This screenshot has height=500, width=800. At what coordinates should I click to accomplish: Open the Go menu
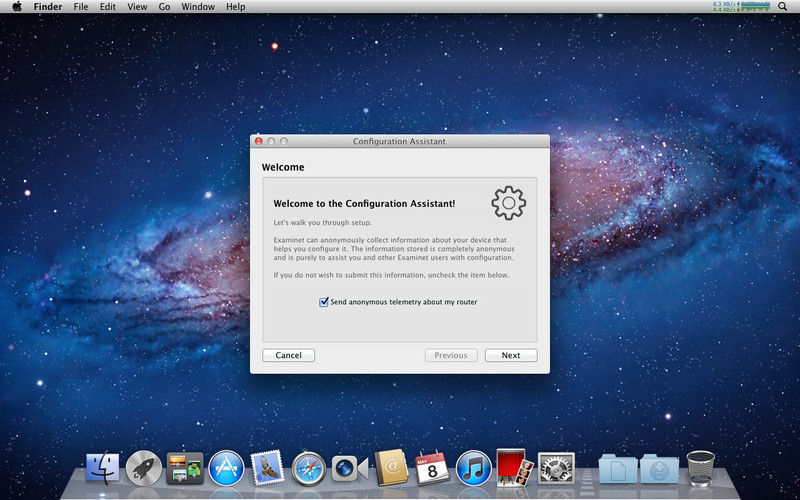click(x=164, y=7)
